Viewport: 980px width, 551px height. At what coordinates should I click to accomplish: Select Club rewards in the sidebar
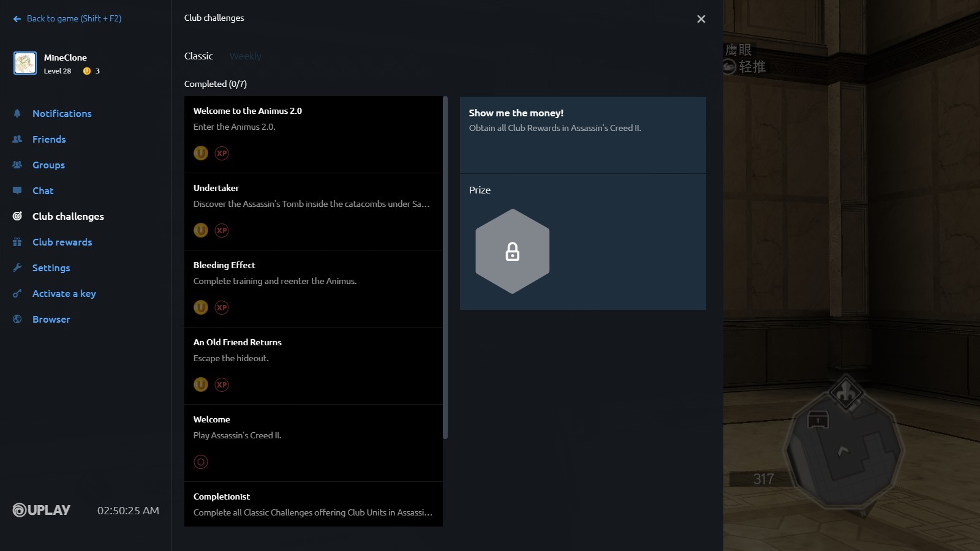click(62, 242)
